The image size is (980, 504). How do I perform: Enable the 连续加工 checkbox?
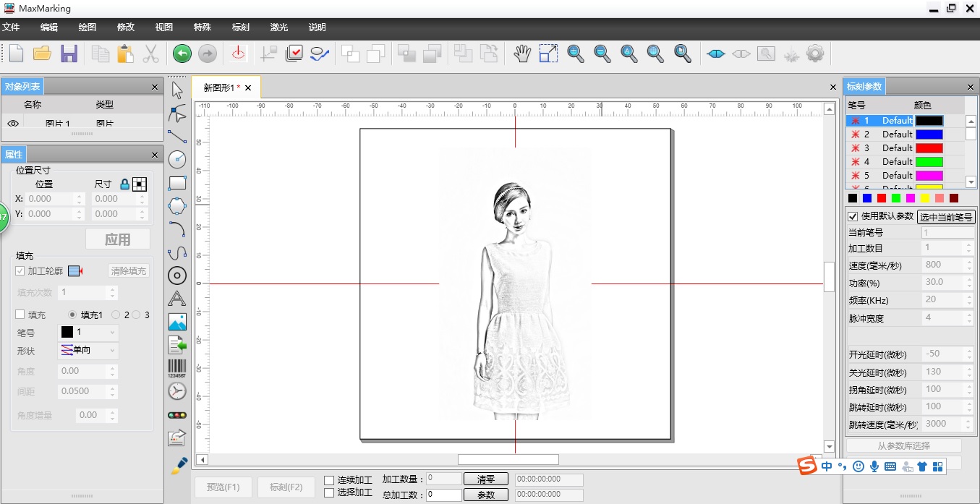pyautogui.click(x=329, y=480)
